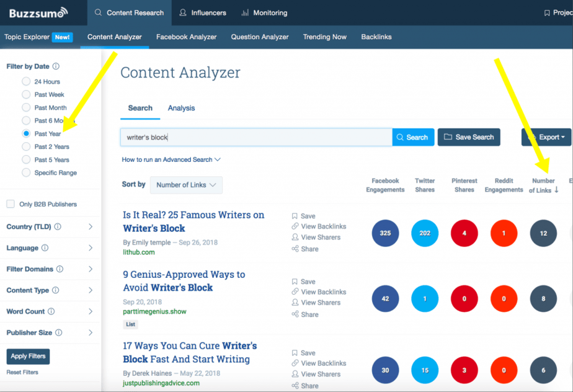
Task: Click the 325 Facebook engagements circle
Action: (x=385, y=233)
